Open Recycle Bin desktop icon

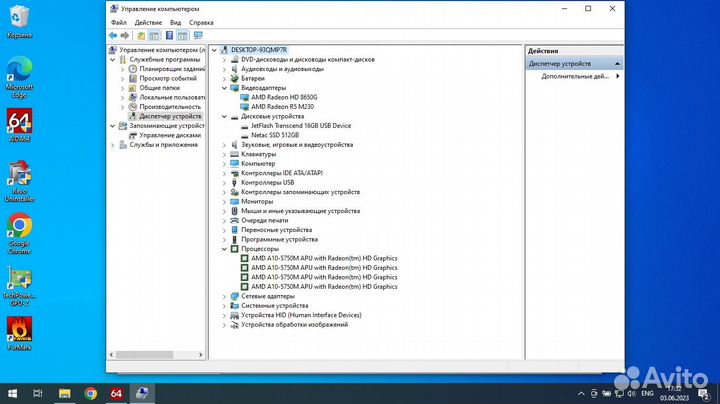click(x=19, y=22)
